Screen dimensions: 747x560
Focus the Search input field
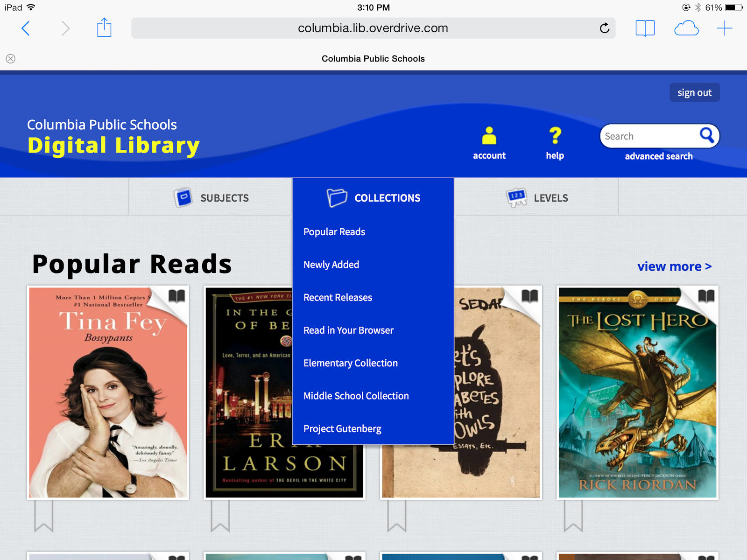coord(649,136)
